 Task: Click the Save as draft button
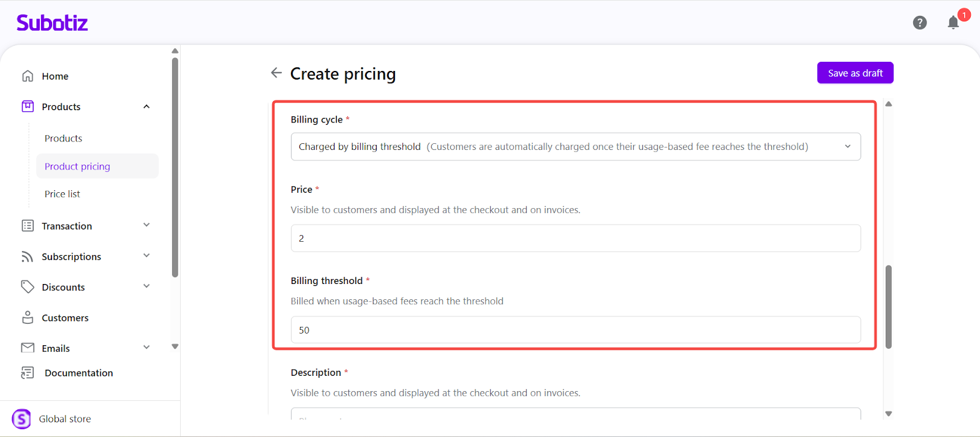click(855, 73)
